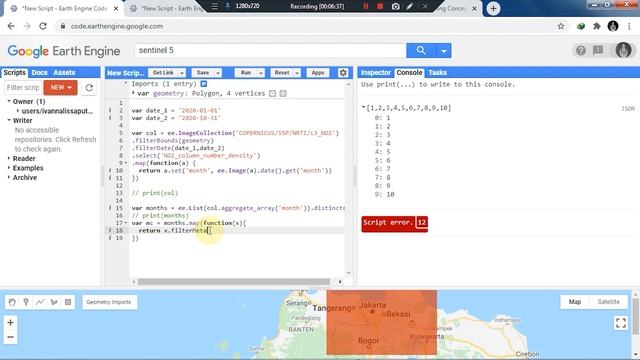Switch to the Inspector tab
The height and width of the screenshot is (360, 640).
[376, 73]
